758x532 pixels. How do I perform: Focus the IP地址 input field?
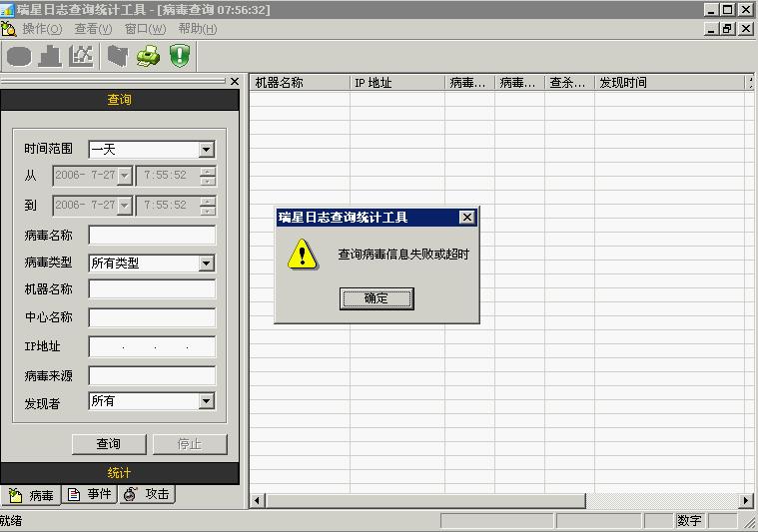152,347
